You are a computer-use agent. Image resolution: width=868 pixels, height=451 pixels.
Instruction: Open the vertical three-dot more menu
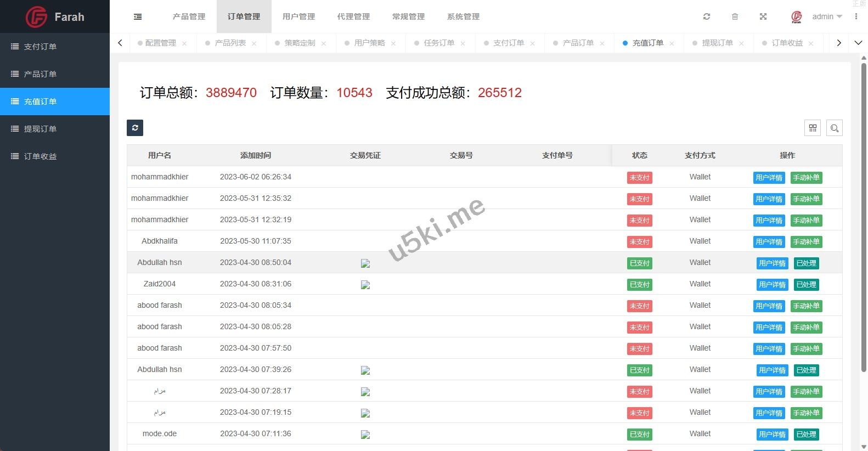(856, 17)
